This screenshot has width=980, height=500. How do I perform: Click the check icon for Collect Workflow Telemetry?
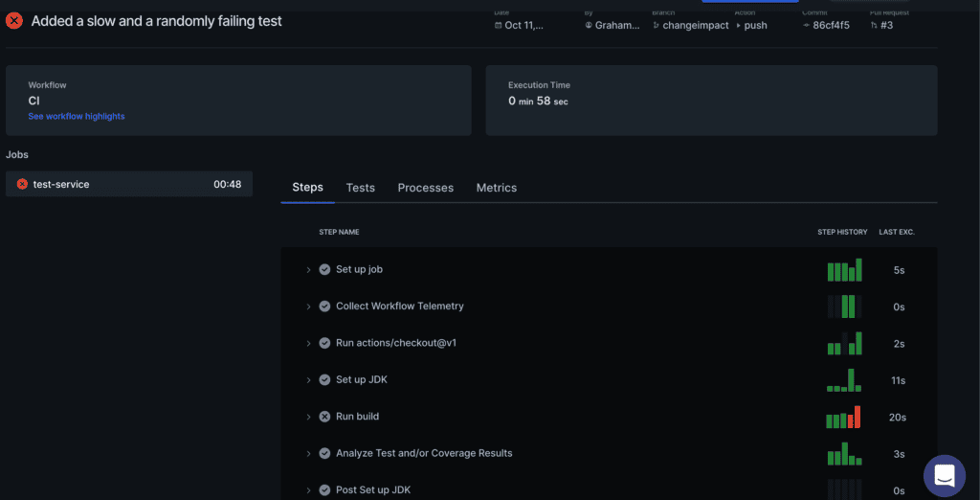(x=324, y=307)
